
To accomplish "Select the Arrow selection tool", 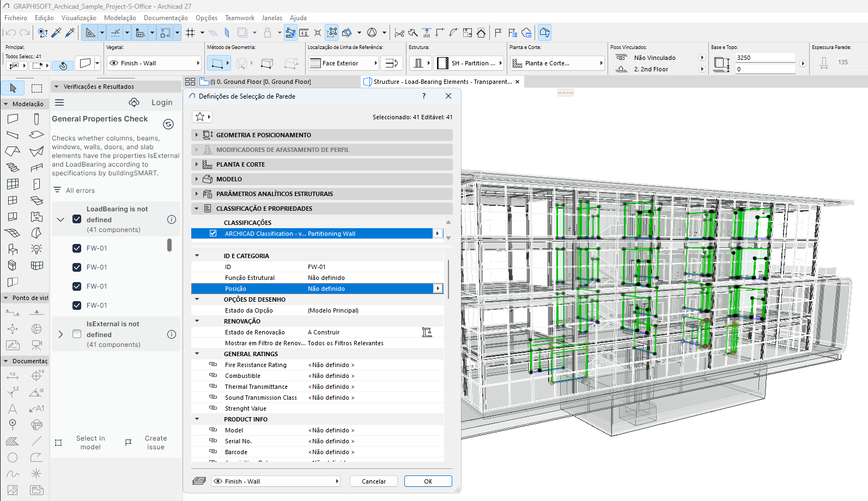I will coord(13,88).
